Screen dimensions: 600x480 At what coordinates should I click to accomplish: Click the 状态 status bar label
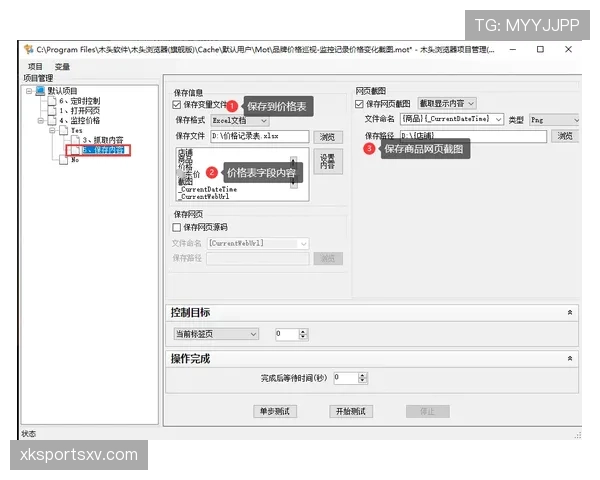point(29,434)
